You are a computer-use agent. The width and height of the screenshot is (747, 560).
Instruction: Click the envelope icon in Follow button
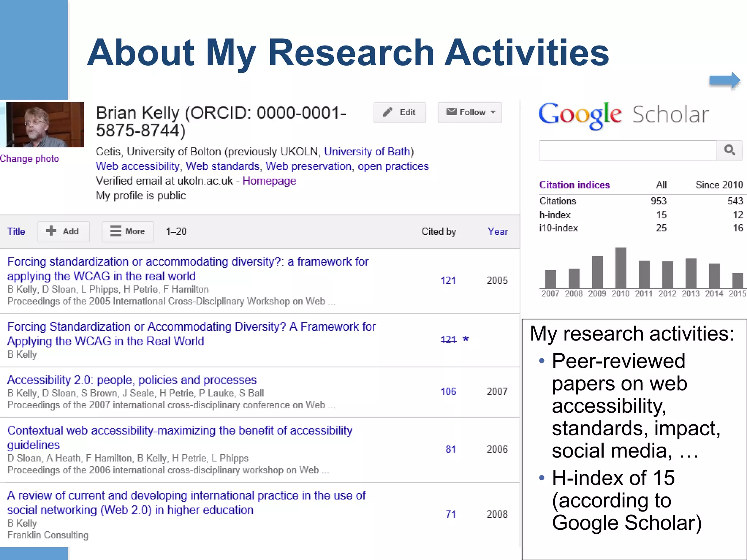point(452,112)
